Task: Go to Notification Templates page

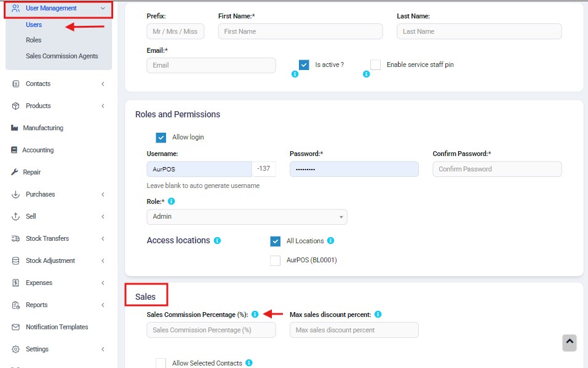Action: click(57, 327)
